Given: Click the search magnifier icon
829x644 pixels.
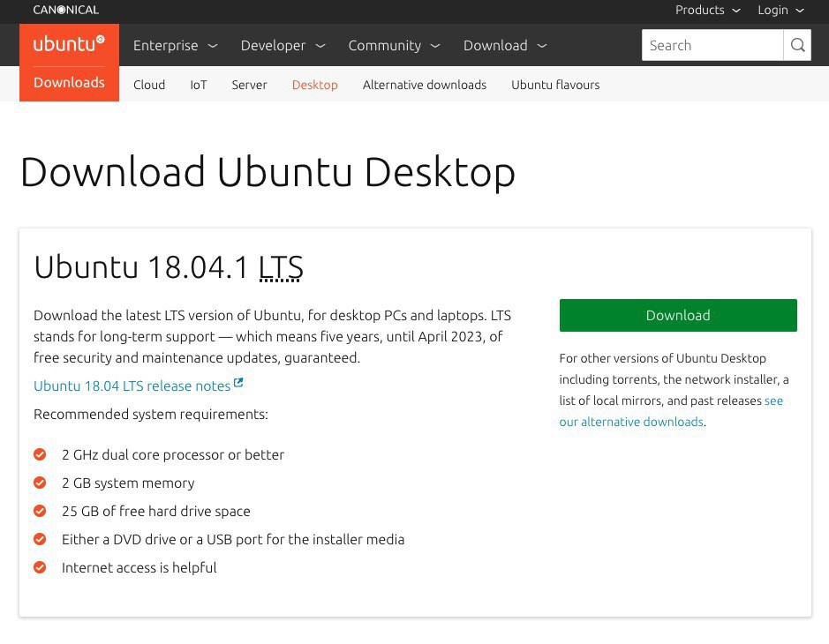Looking at the screenshot, I should pyautogui.click(x=797, y=46).
